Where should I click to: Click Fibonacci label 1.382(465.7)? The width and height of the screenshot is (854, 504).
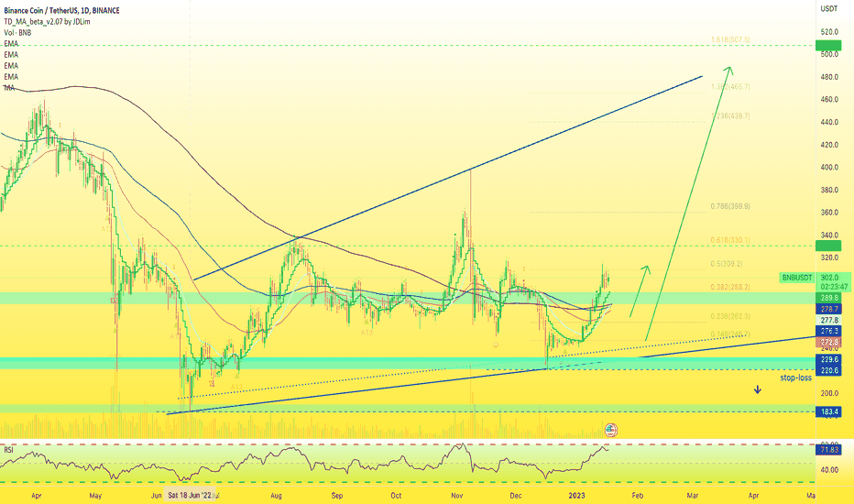(x=730, y=87)
